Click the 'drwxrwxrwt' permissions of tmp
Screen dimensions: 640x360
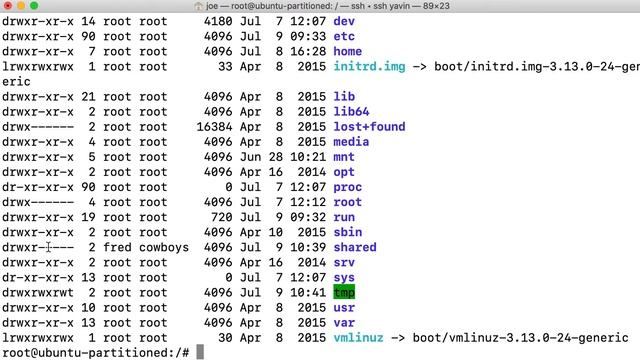click(38, 293)
